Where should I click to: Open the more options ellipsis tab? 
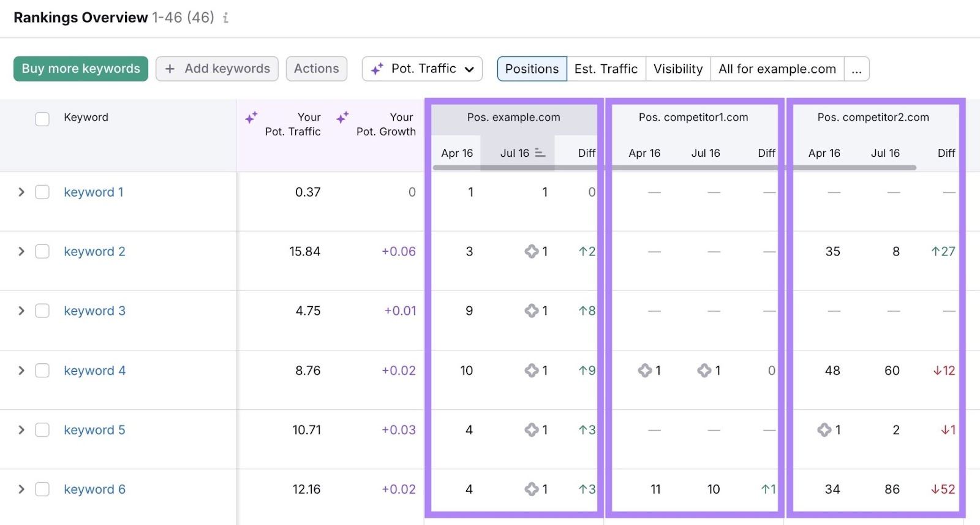click(x=856, y=69)
